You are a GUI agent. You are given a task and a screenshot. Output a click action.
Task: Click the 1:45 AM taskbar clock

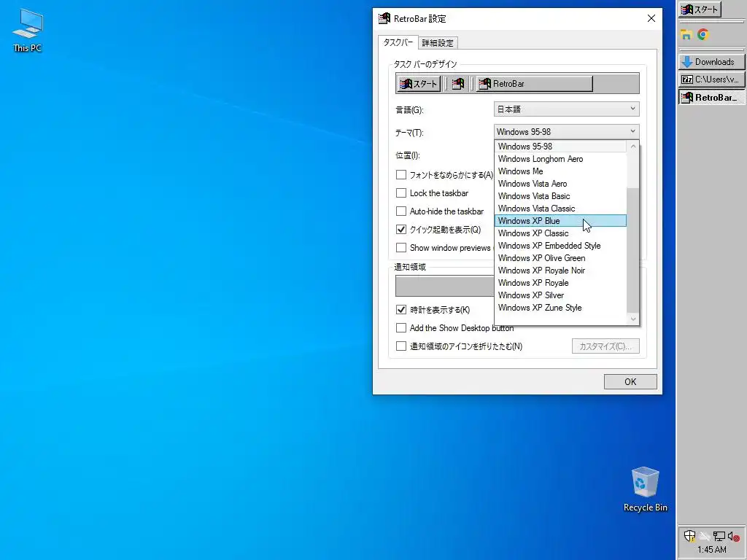(712, 550)
